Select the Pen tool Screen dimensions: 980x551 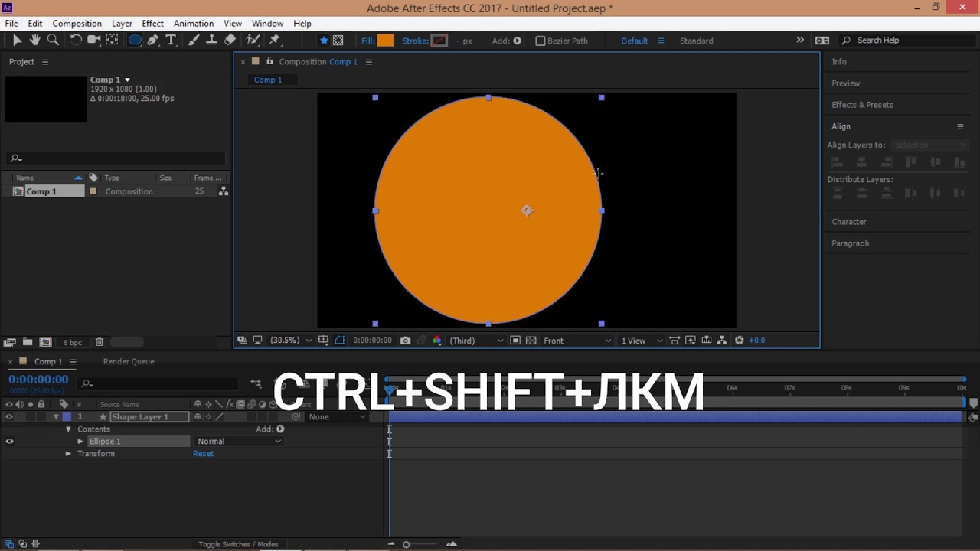click(x=153, y=41)
